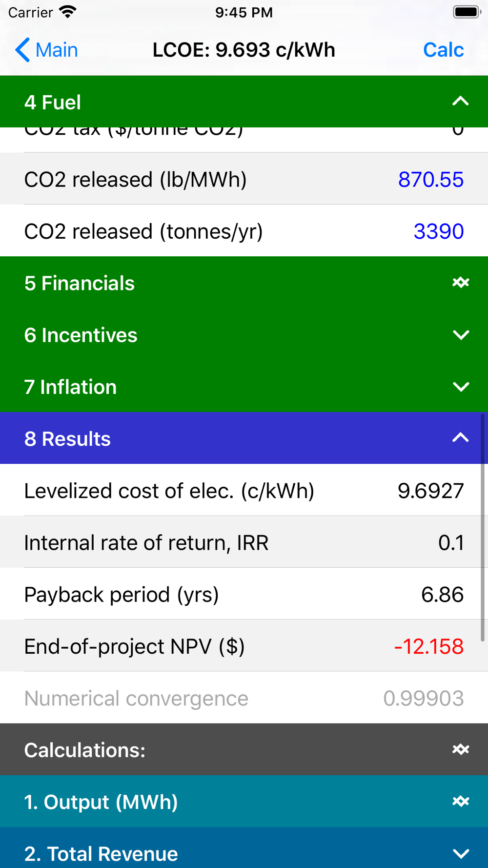Tap the 5 Financials double-arrow icon
The height and width of the screenshot is (868, 488).
[x=460, y=283]
